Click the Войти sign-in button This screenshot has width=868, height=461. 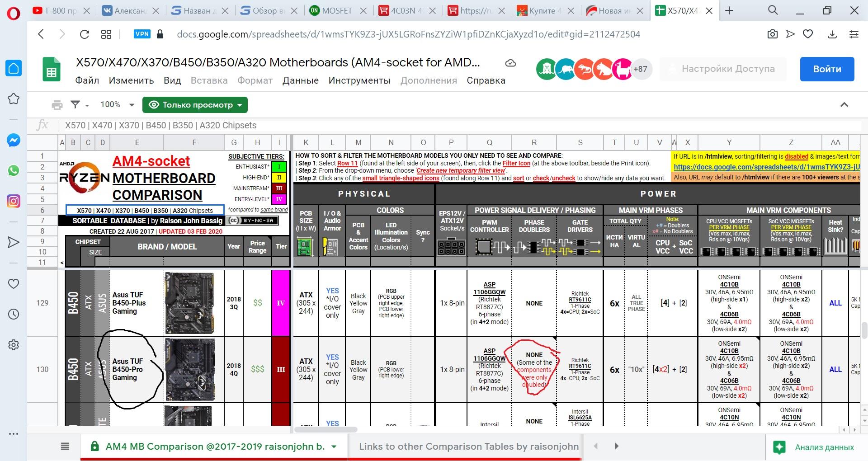[827, 69]
